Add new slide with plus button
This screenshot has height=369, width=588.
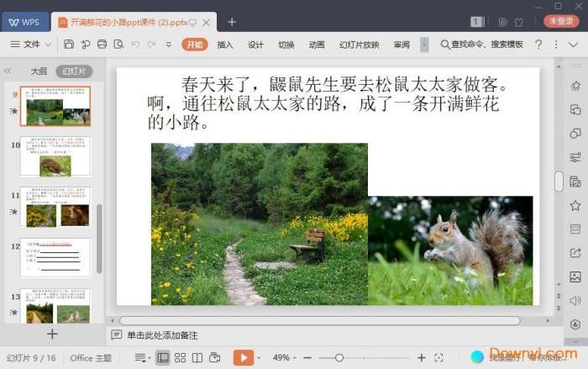pos(52,334)
